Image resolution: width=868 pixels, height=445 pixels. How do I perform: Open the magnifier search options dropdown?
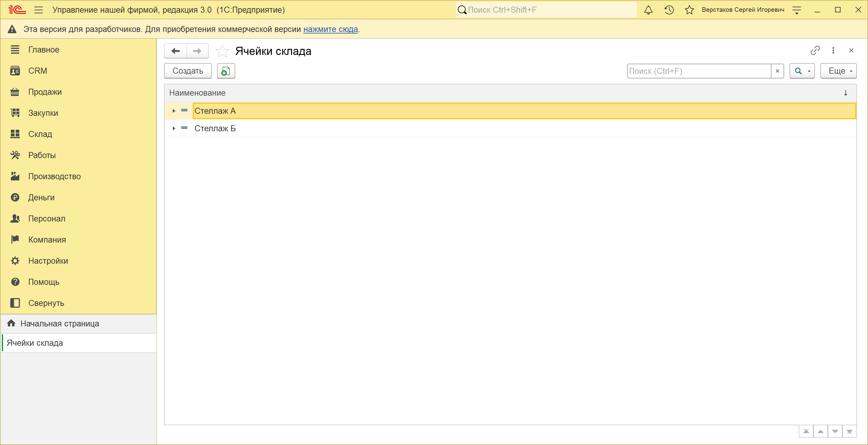[x=802, y=71]
